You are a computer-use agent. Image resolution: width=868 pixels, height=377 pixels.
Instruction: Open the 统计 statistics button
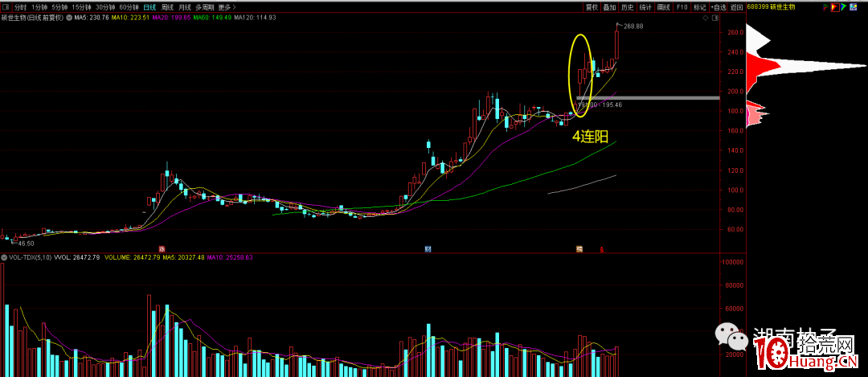tap(645, 7)
